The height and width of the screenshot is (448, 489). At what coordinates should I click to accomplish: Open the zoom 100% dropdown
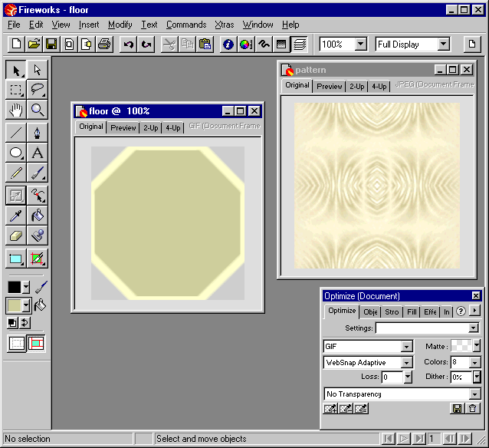[361, 44]
